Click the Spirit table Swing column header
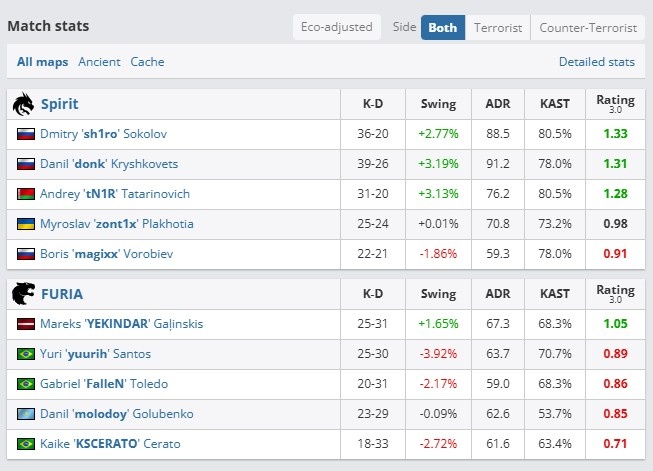The width and height of the screenshot is (653, 471). pyautogui.click(x=438, y=104)
